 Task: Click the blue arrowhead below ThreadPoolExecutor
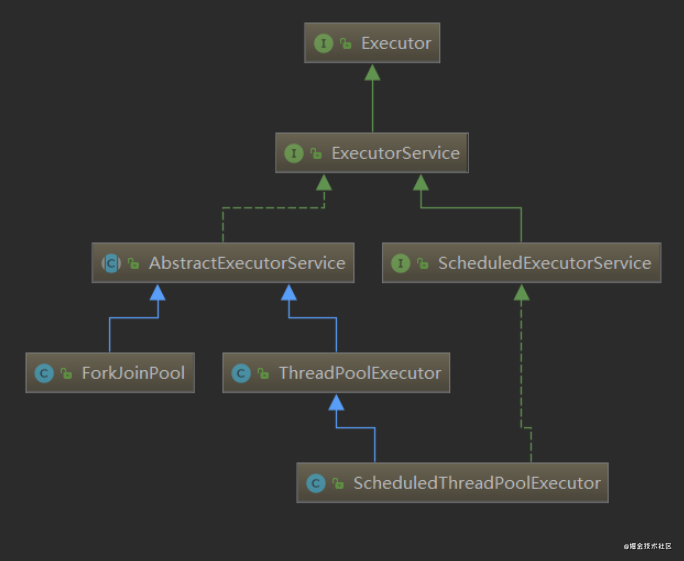(x=336, y=402)
